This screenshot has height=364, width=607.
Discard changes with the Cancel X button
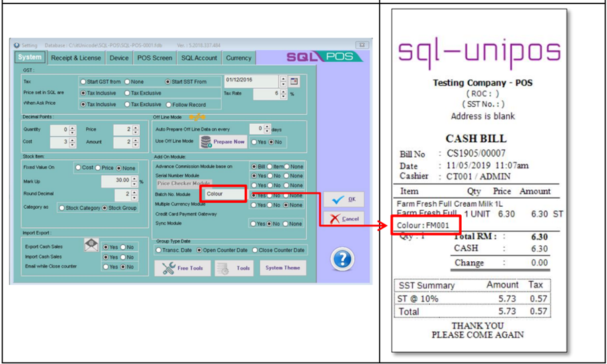coord(343,219)
